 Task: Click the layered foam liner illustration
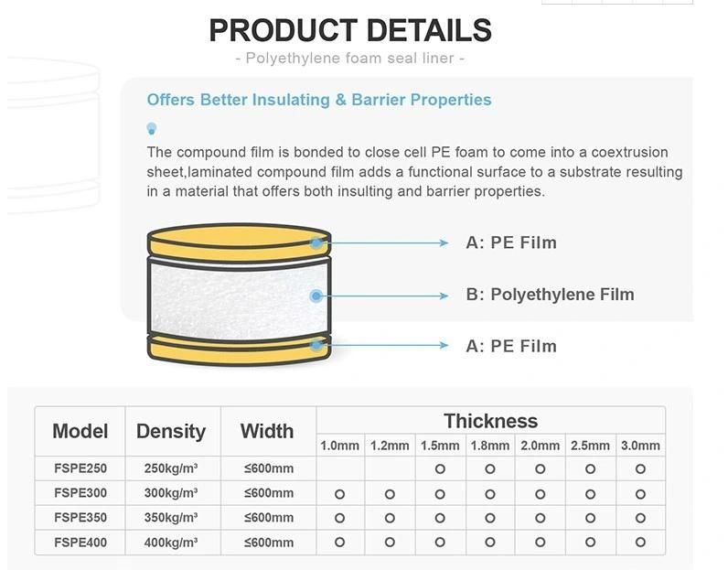[x=239, y=295]
